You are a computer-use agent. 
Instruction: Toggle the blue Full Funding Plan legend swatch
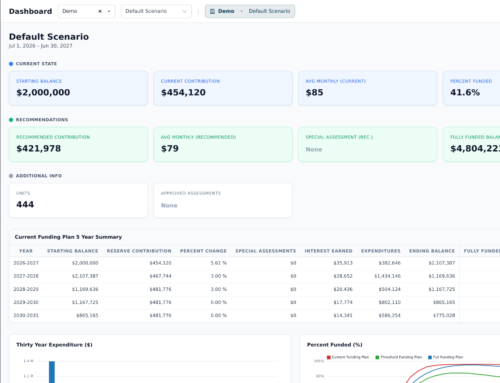pyautogui.click(x=430, y=357)
